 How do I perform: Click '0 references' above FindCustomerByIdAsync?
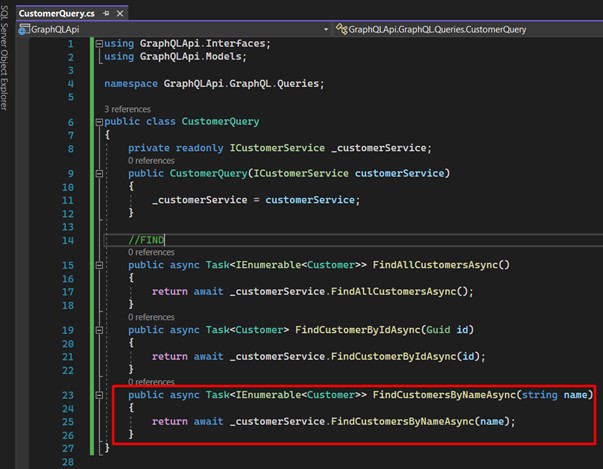(150, 317)
